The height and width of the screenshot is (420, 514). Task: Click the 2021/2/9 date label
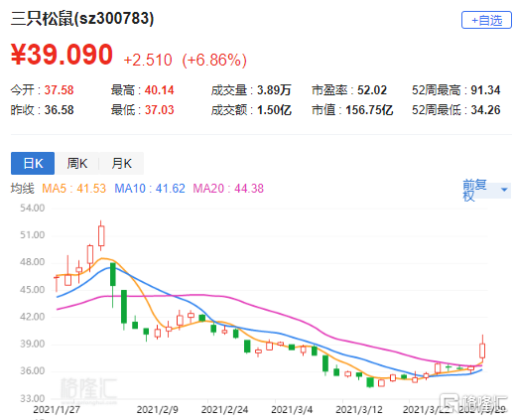(158, 409)
